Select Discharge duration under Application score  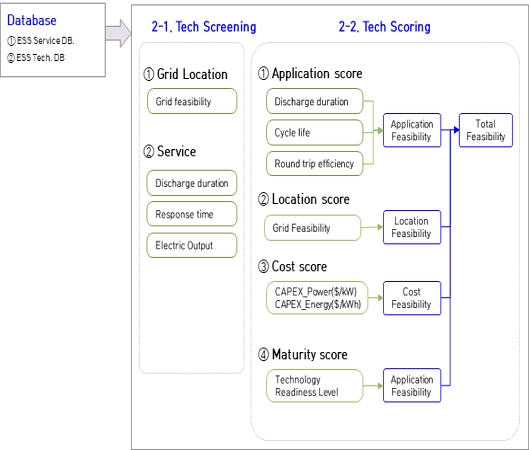pyautogui.click(x=314, y=101)
